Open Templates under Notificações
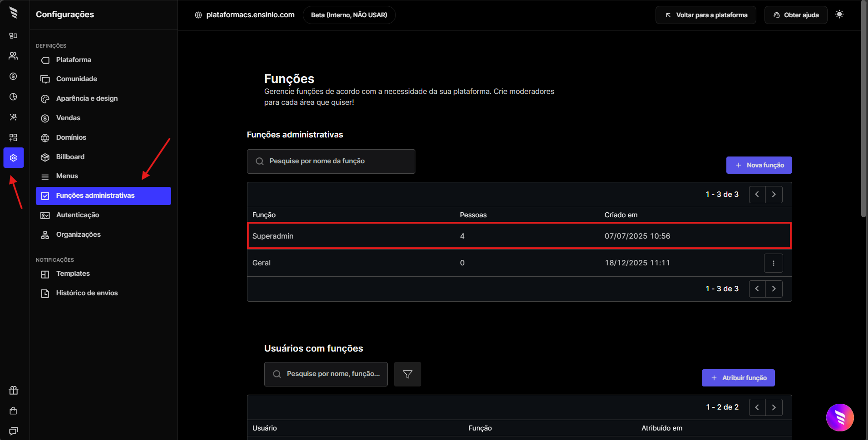The height and width of the screenshot is (440, 868). pos(73,274)
